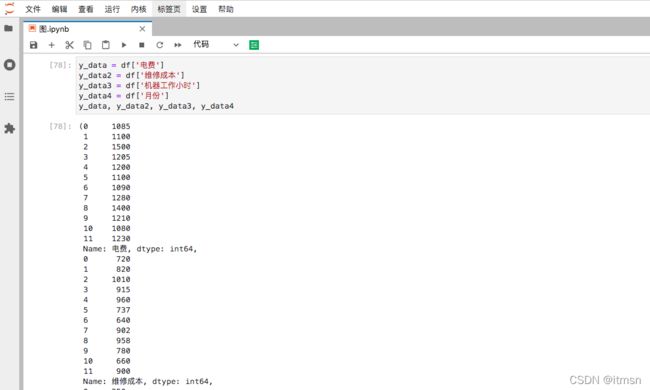Click the output value 737

pyautogui.click(x=123, y=310)
